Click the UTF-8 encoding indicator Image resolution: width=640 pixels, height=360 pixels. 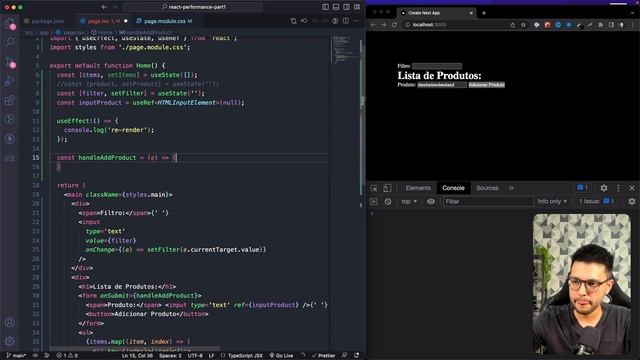click(x=195, y=356)
